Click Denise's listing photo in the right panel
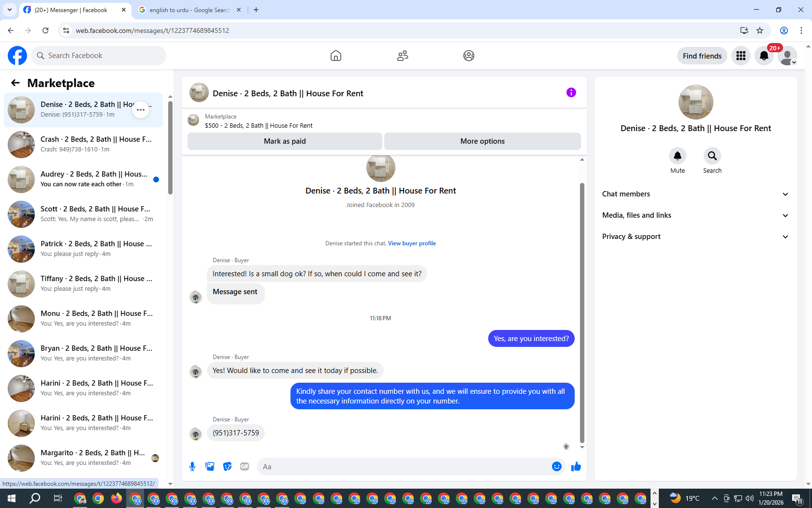 click(696, 102)
